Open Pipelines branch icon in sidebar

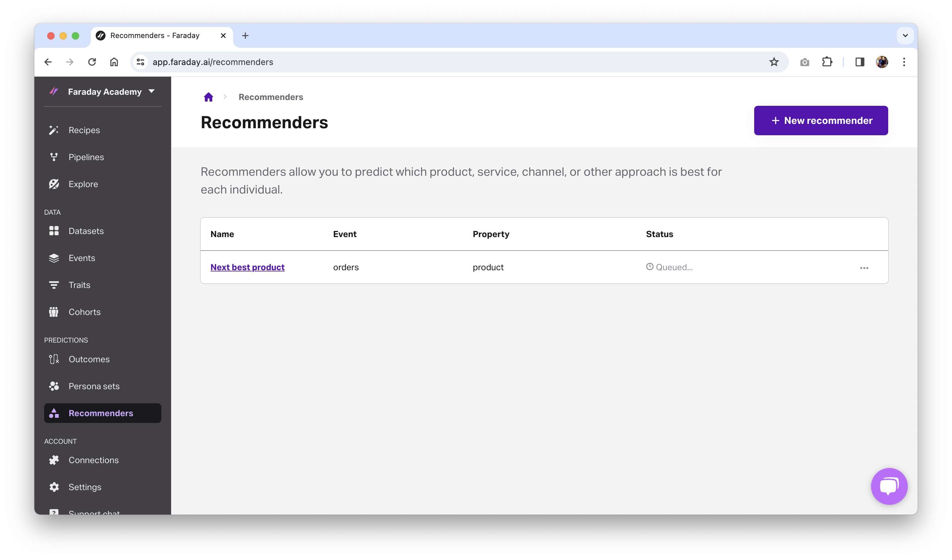click(x=54, y=157)
